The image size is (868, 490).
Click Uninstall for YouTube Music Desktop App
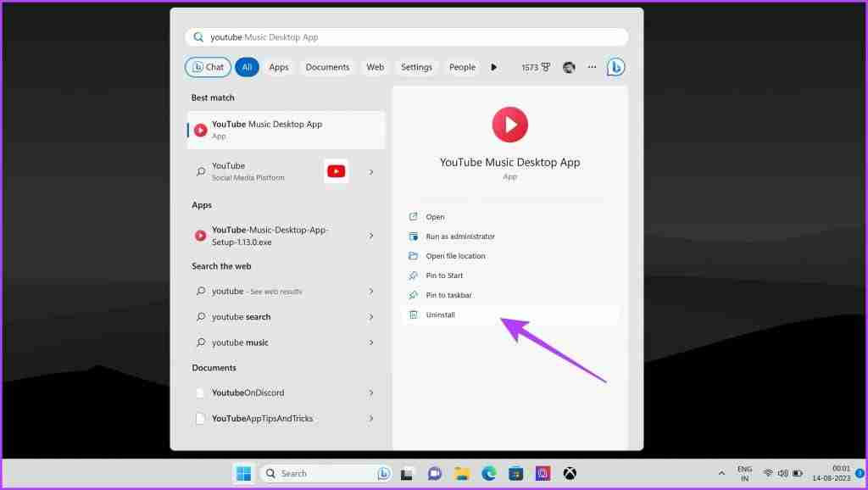509,315
